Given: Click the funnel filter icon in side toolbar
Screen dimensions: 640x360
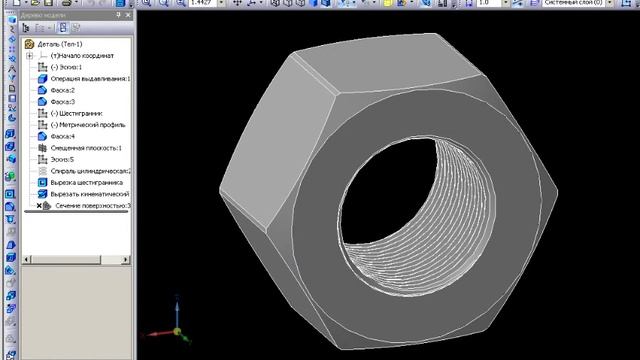Looking at the screenshot, I should coord(11,78).
